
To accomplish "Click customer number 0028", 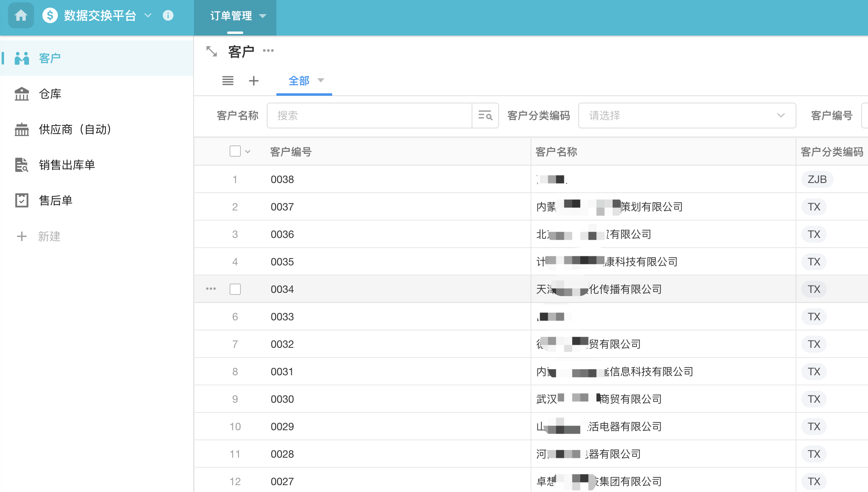I will tap(282, 454).
